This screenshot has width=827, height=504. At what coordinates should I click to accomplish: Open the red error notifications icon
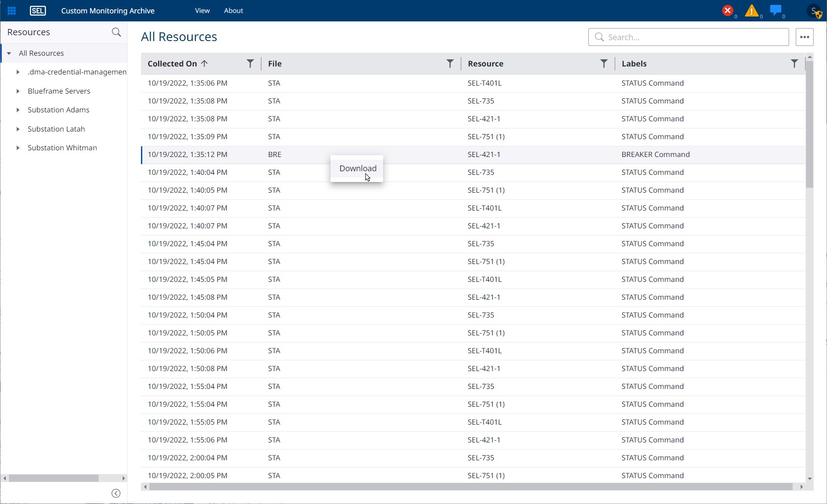pyautogui.click(x=728, y=10)
